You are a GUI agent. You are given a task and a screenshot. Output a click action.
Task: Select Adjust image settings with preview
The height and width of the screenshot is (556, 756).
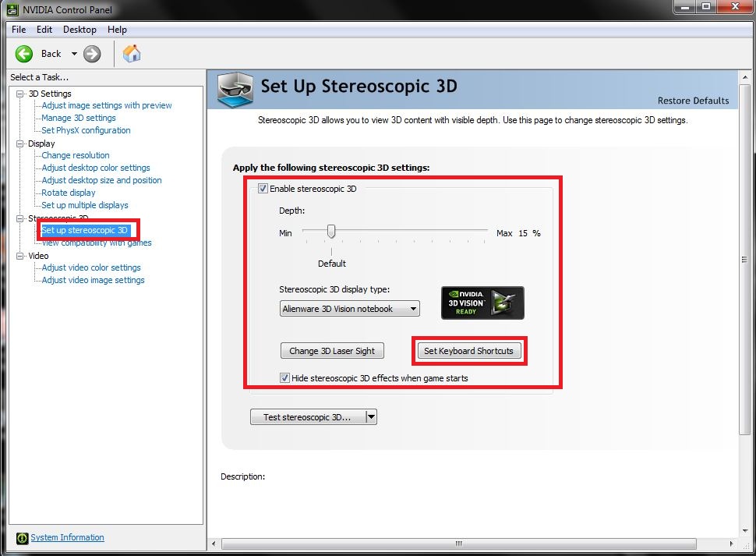click(107, 105)
